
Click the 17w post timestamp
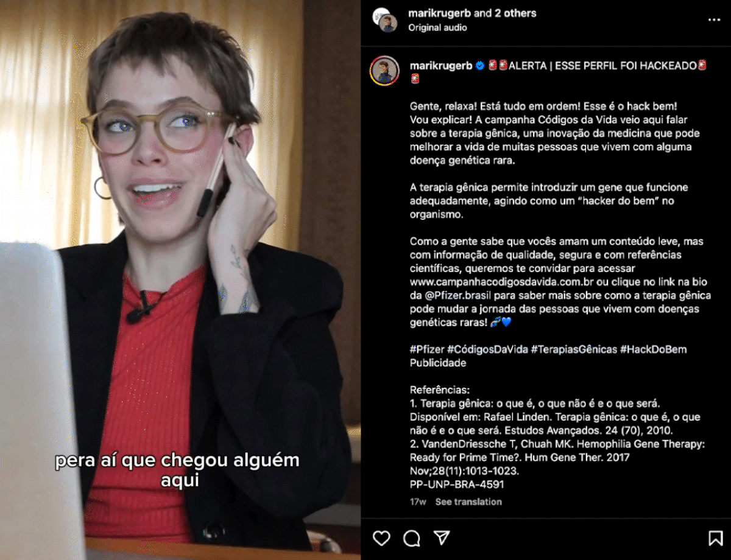pos(417,502)
